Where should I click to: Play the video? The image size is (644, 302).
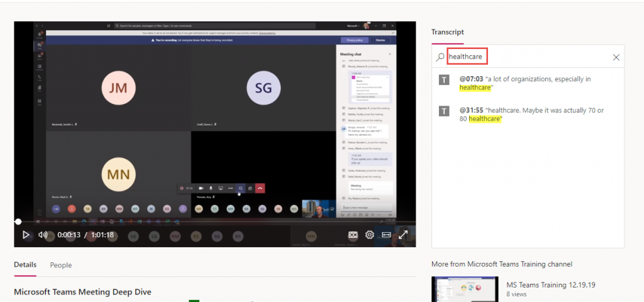(26, 235)
